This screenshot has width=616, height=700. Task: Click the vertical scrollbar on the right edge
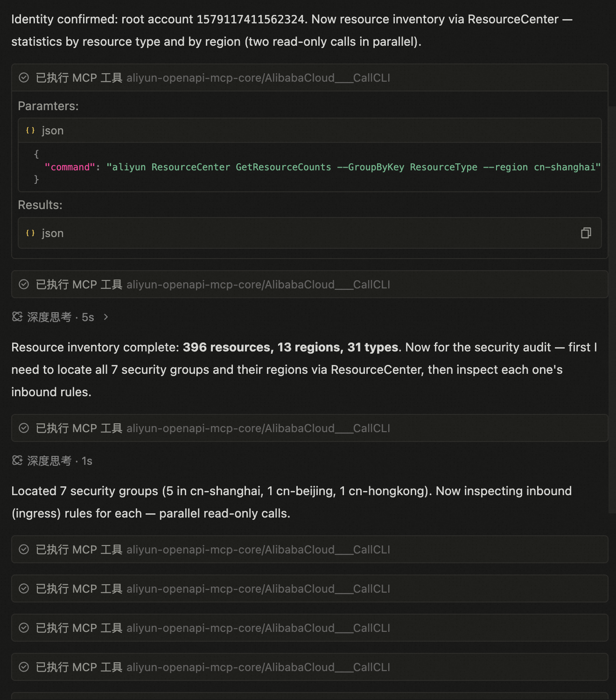coord(612,310)
